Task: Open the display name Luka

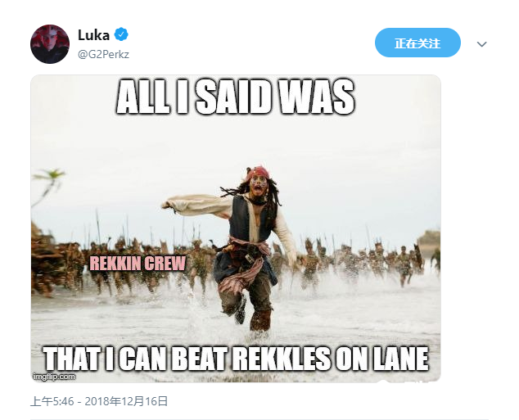Action: pyautogui.click(x=93, y=35)
